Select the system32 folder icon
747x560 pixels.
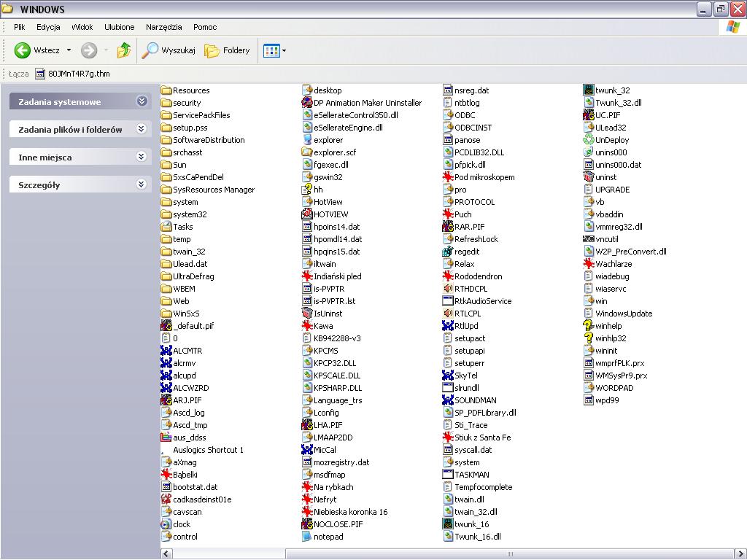pyautogui.click(x=166, y=214)
